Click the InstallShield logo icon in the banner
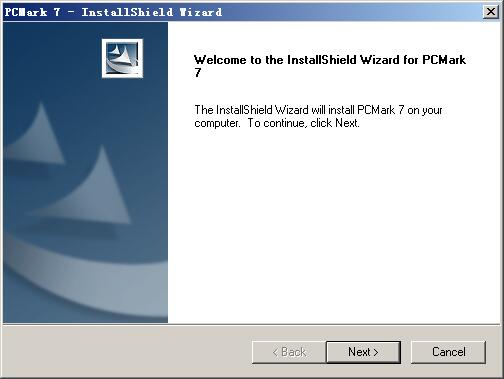This screenshot has height=379, width=504. tap(122, 58)
